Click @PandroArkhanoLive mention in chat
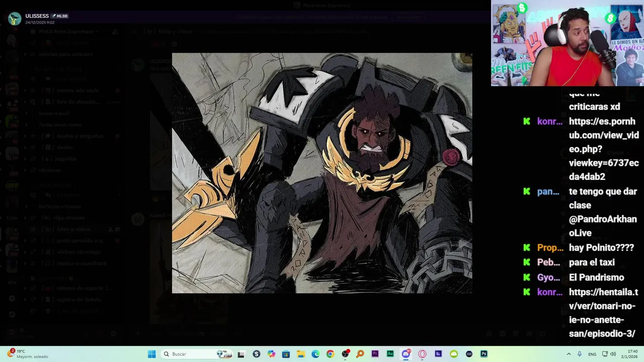Screen dimensions: 644x362 (x=603, y=226)
